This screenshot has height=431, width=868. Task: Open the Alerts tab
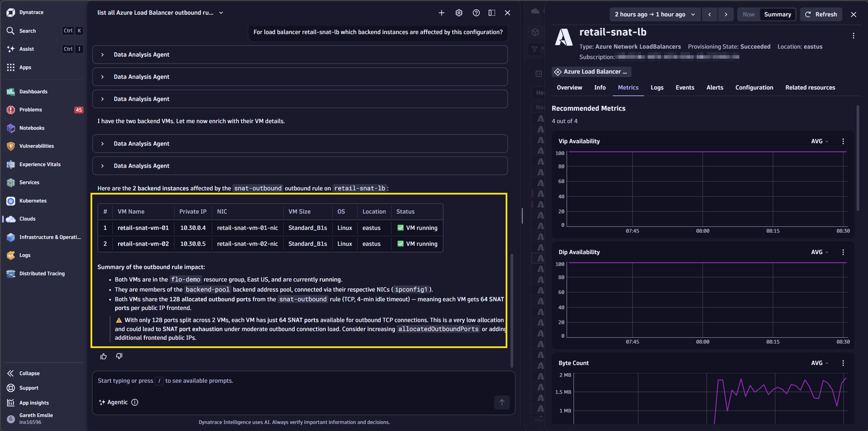(x=714, y=88)
